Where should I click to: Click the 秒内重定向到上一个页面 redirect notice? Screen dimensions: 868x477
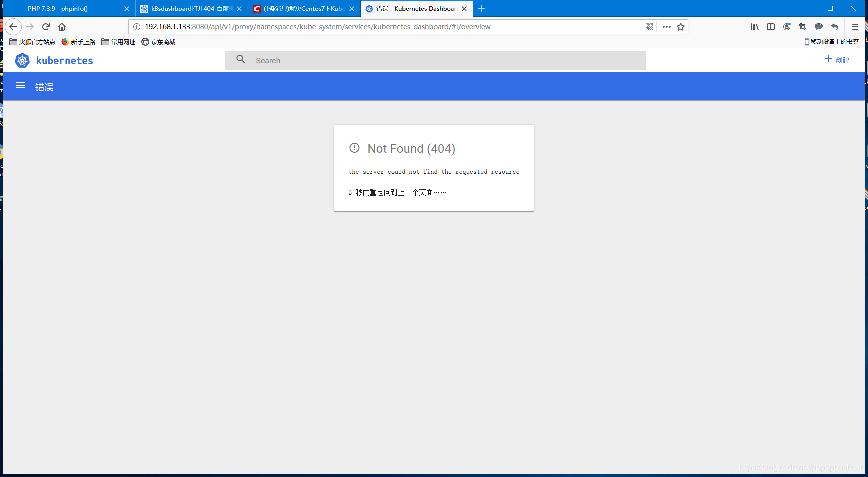tap(397, 192)
